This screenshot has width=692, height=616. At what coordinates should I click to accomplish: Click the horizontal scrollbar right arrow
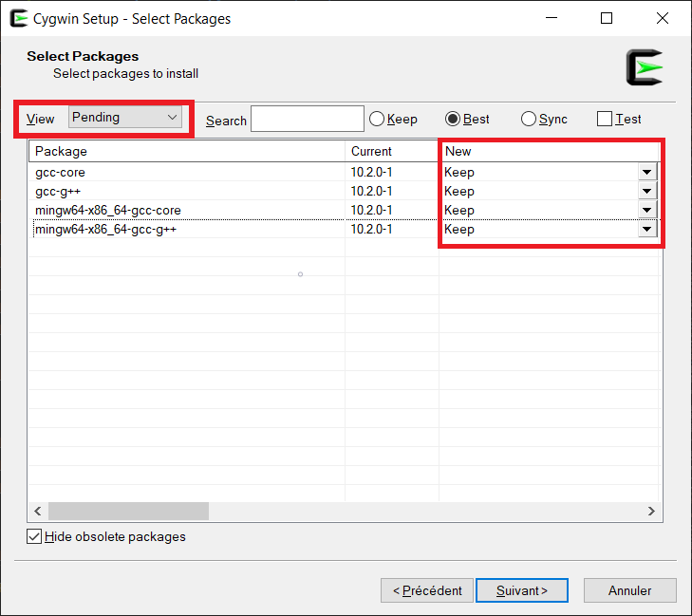[x=651, y=511]
